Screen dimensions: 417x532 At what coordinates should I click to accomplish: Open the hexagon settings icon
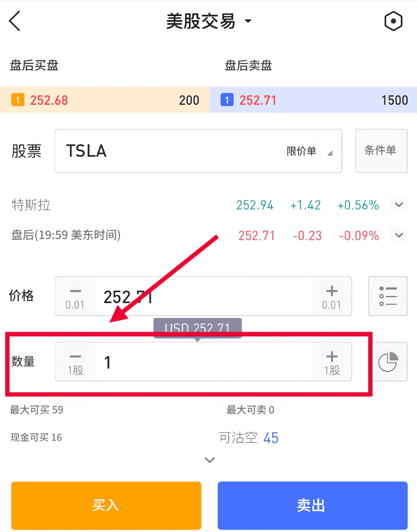[x=393, y=21]
